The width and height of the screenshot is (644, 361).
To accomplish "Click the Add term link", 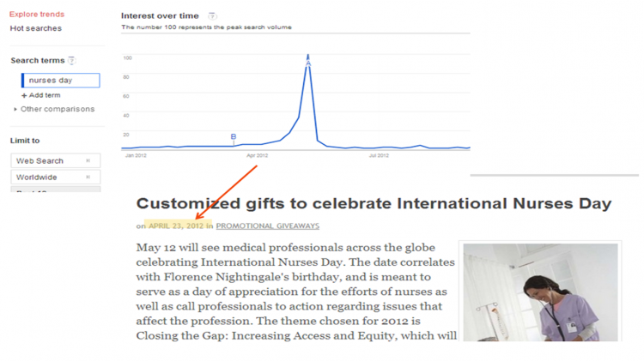I will [x=45, y=95].
